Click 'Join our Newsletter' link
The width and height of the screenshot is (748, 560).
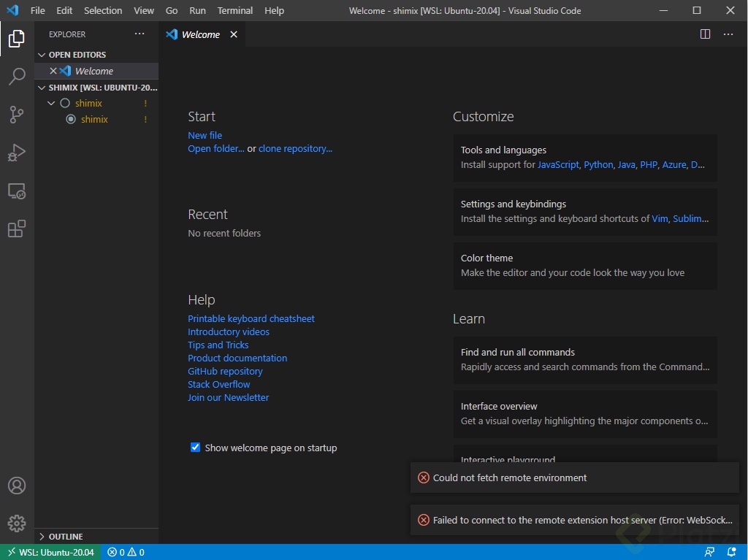pos(229,397)
